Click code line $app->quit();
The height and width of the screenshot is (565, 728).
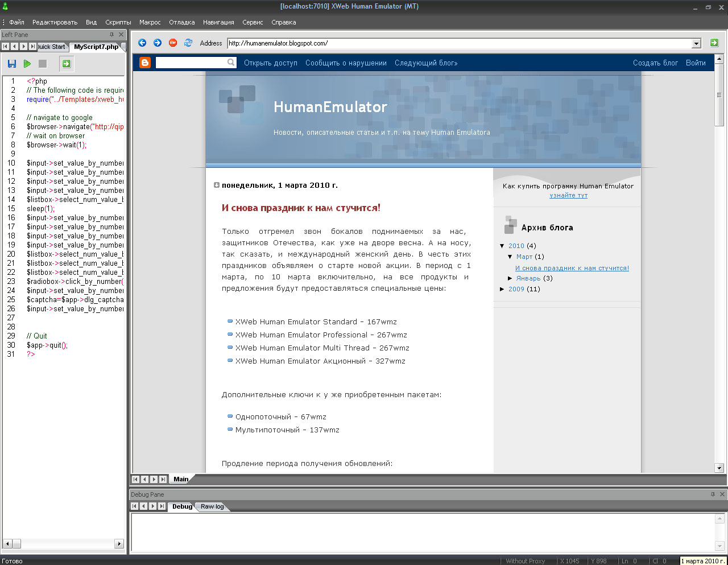tap(47, 345)
